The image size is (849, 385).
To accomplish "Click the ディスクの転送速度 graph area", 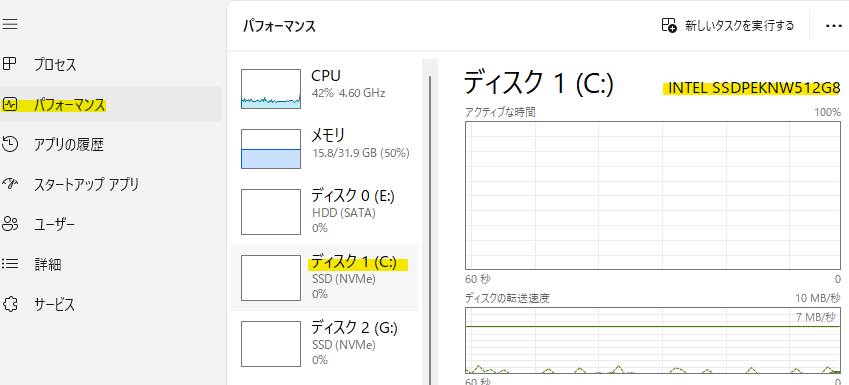I will coord(653,341).
